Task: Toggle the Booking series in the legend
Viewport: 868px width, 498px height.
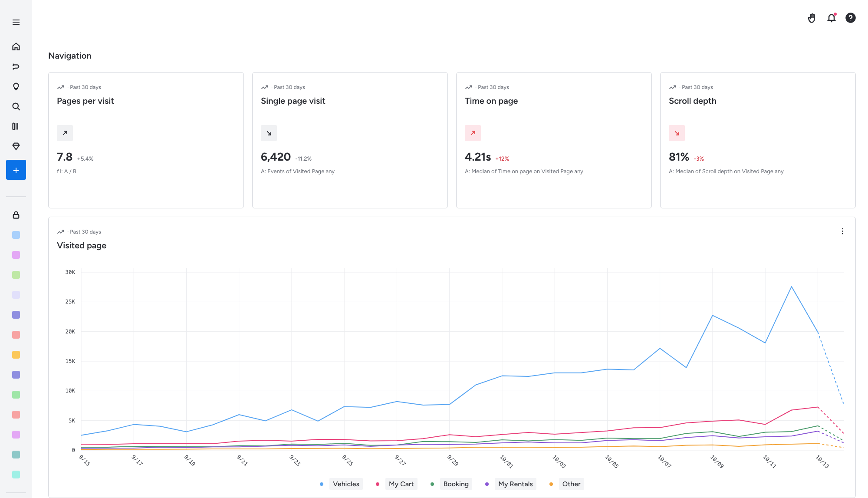Action: pyautogui.click(x=456, y=484)
